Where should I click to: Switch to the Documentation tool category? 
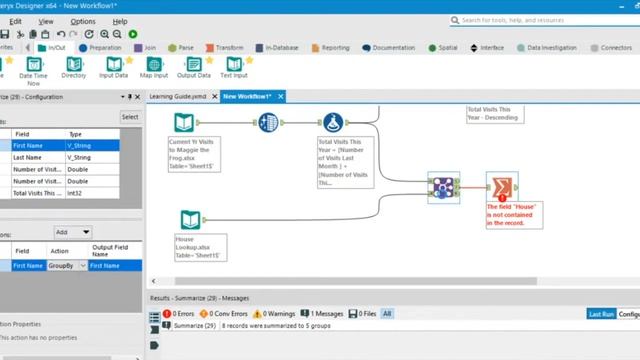[389, 48]
